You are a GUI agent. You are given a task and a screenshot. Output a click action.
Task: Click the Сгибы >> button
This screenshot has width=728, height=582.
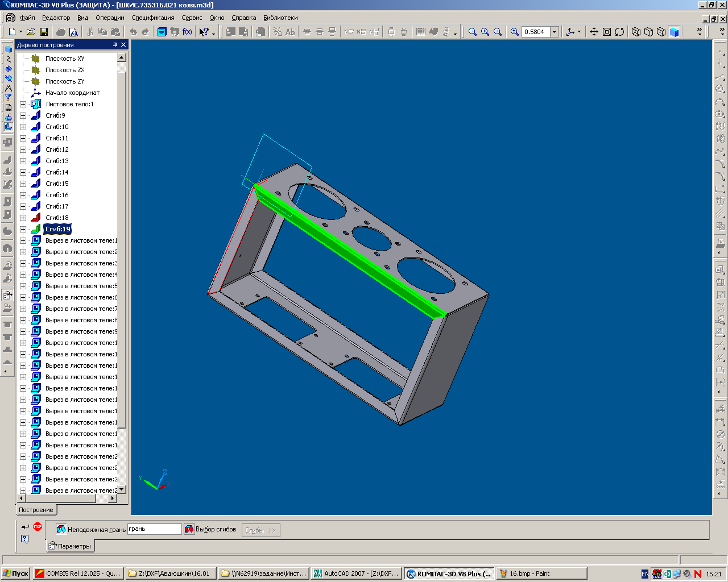coord(260,530)
